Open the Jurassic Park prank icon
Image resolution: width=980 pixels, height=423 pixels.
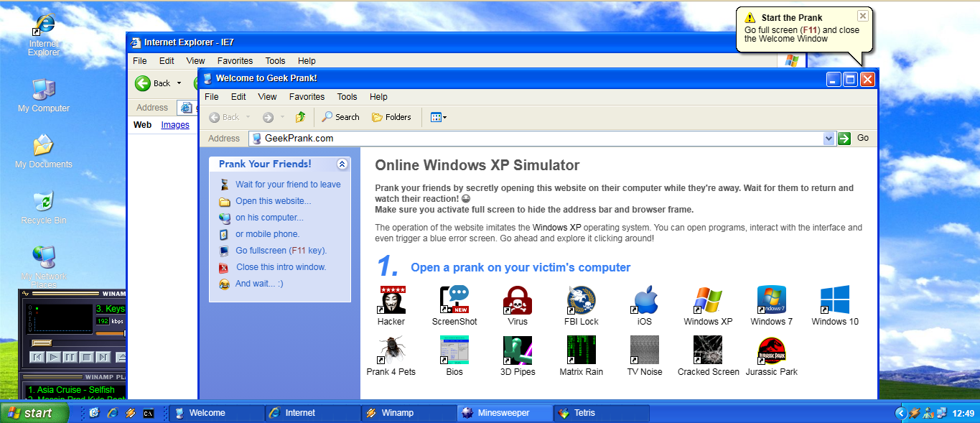click(772, 355)
